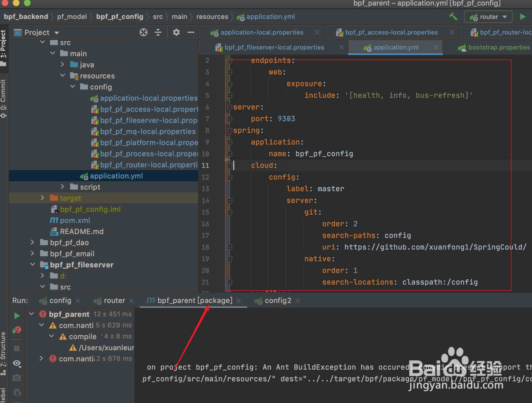Toggle code fold marker on line 11 cloud
Viewport: 532px width, 403px height.
[x=230, y=166]
